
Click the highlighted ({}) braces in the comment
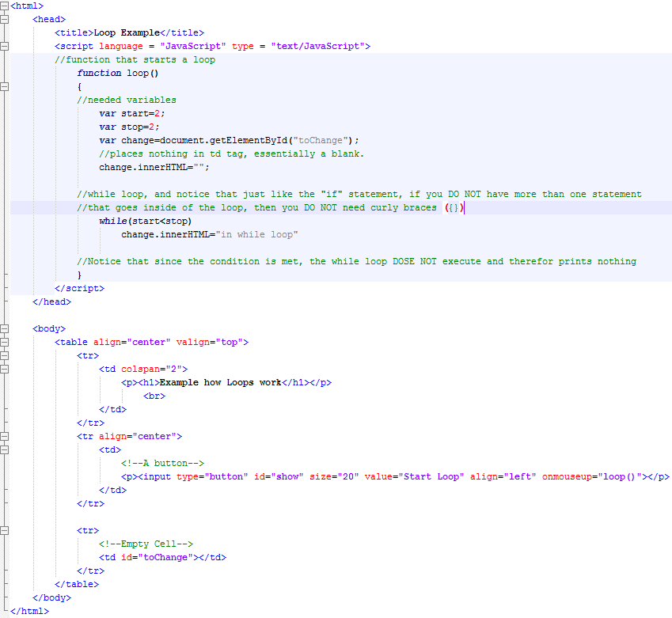click(x=454, y=208)
